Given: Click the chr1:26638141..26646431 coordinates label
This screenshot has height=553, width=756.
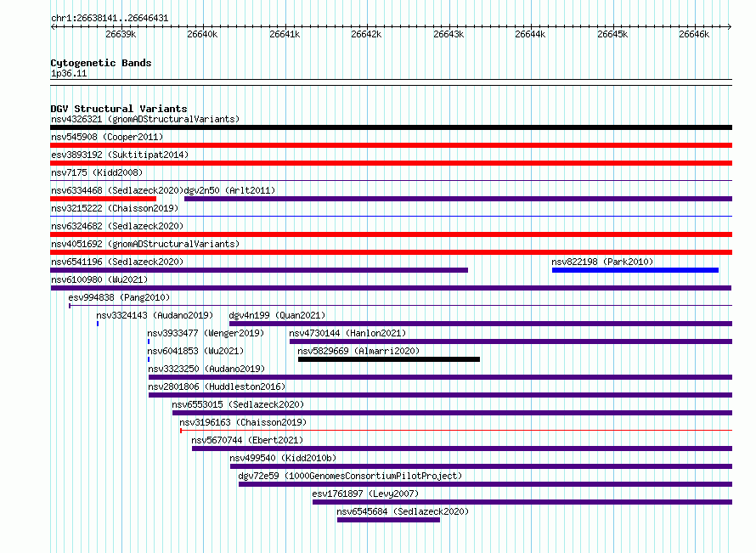Looking at the screenshot, I should (x=110, y=19).
